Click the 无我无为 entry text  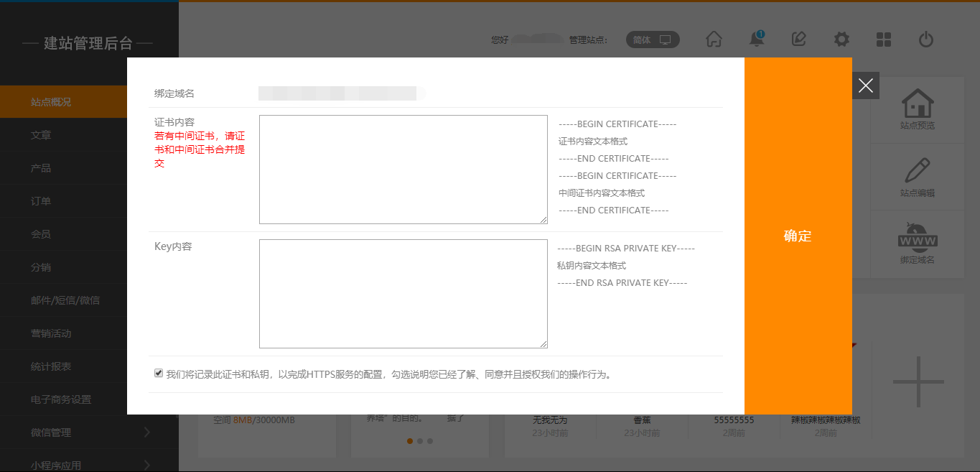point(550,420)
